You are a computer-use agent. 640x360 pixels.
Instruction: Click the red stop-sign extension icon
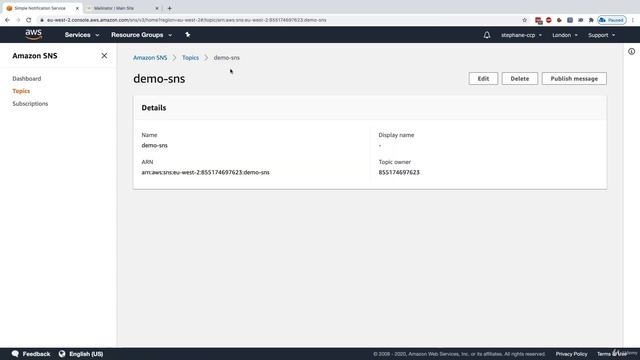(549, 20)
